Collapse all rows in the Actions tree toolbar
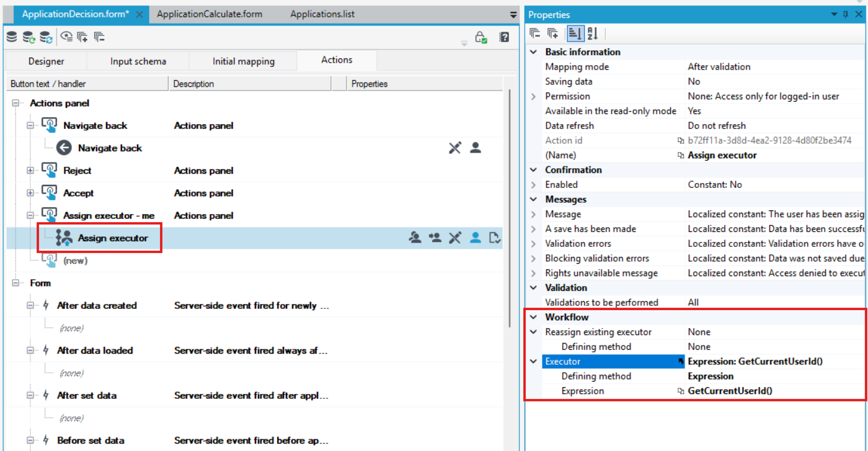This screenshot has height=451, width=868. coord(99,37)
